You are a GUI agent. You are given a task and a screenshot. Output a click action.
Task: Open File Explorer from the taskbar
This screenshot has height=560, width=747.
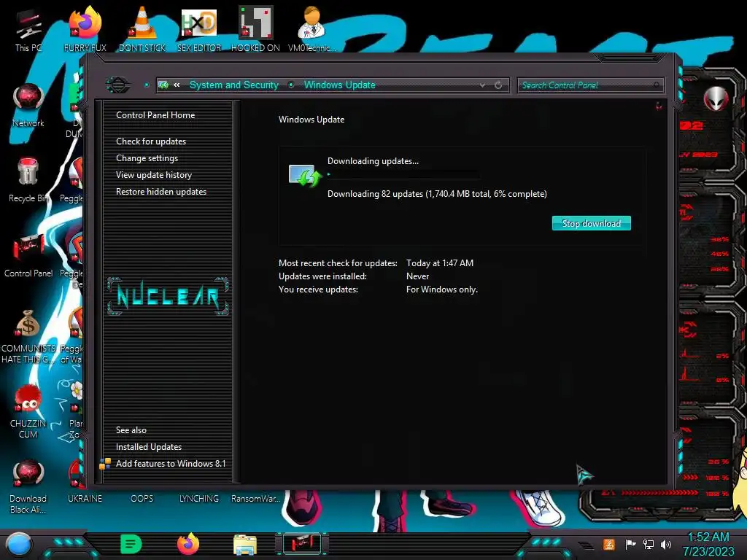(245, 545)
